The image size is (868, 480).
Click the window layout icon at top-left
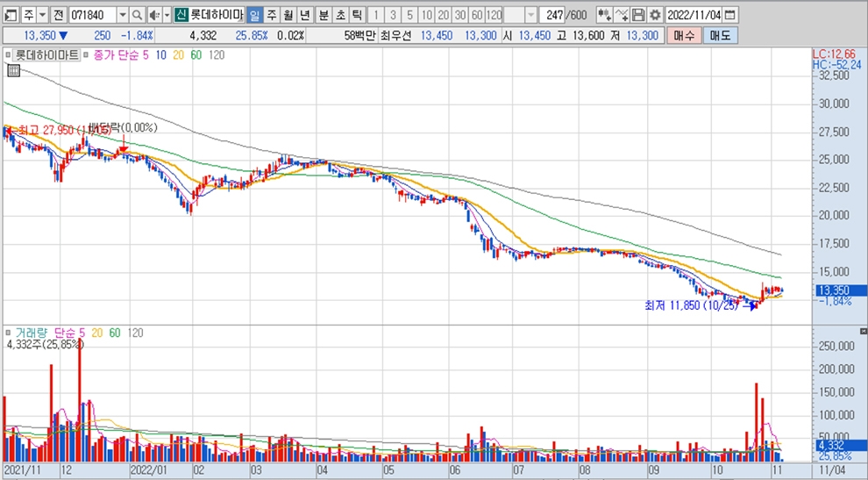pyautogui.click(x=11, y=15)
